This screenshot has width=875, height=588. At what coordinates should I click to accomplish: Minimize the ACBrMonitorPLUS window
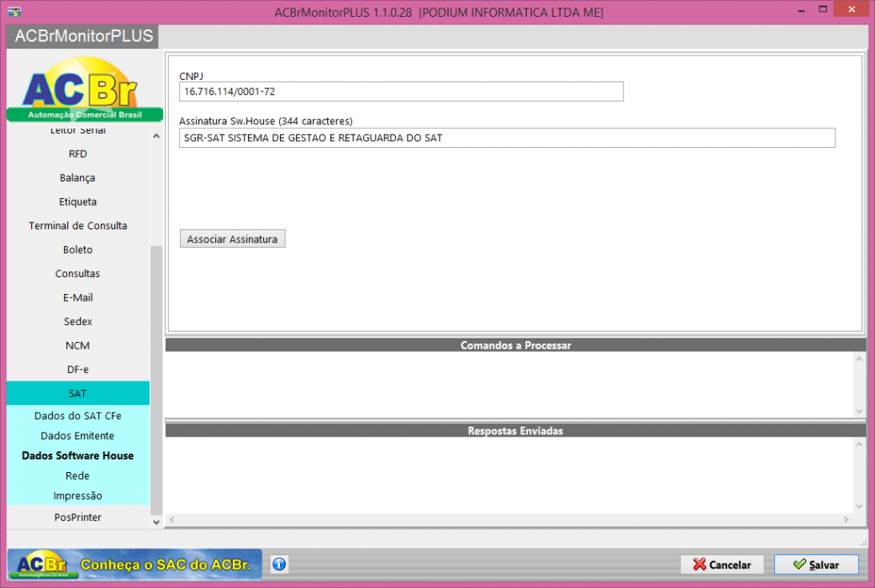point(801,10)
